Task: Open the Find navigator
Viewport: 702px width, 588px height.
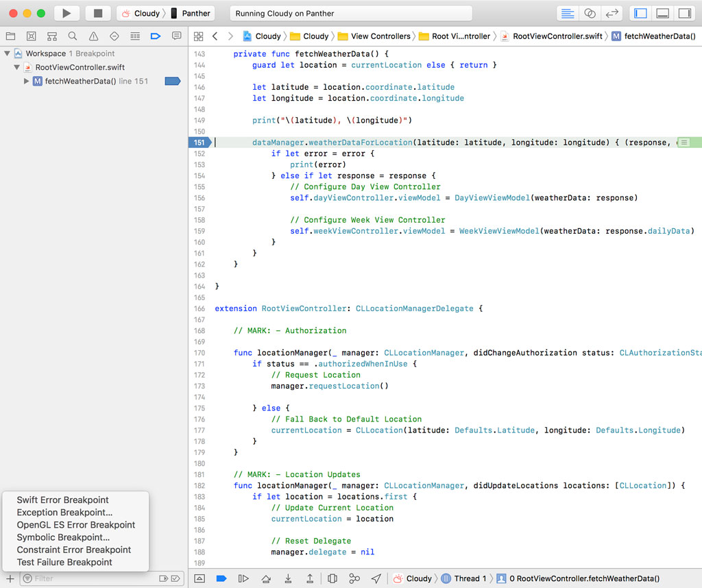Action: click(71, 36)
